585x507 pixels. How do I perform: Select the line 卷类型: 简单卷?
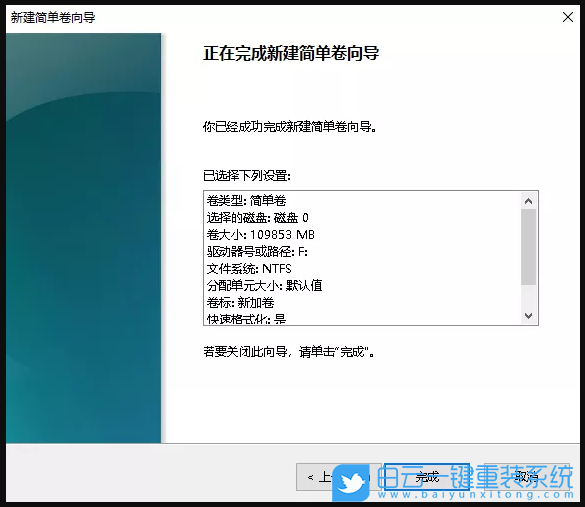tap(246, 201)
